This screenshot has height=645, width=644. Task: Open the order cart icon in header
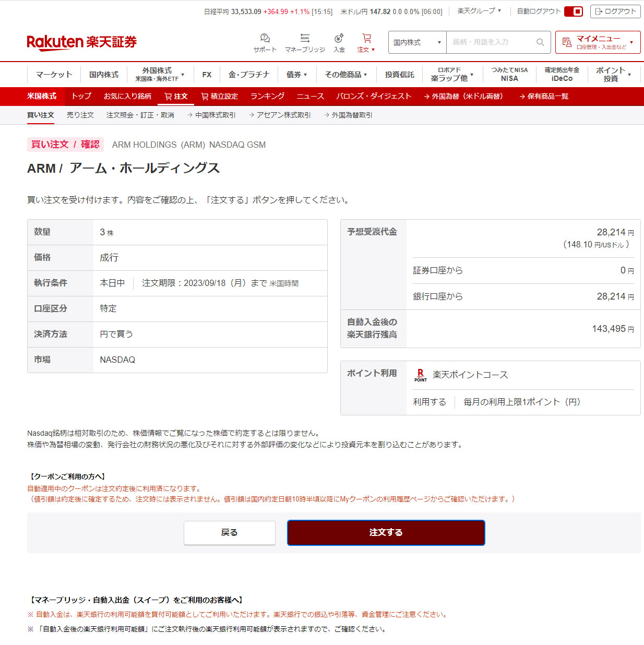click(366, 38)
